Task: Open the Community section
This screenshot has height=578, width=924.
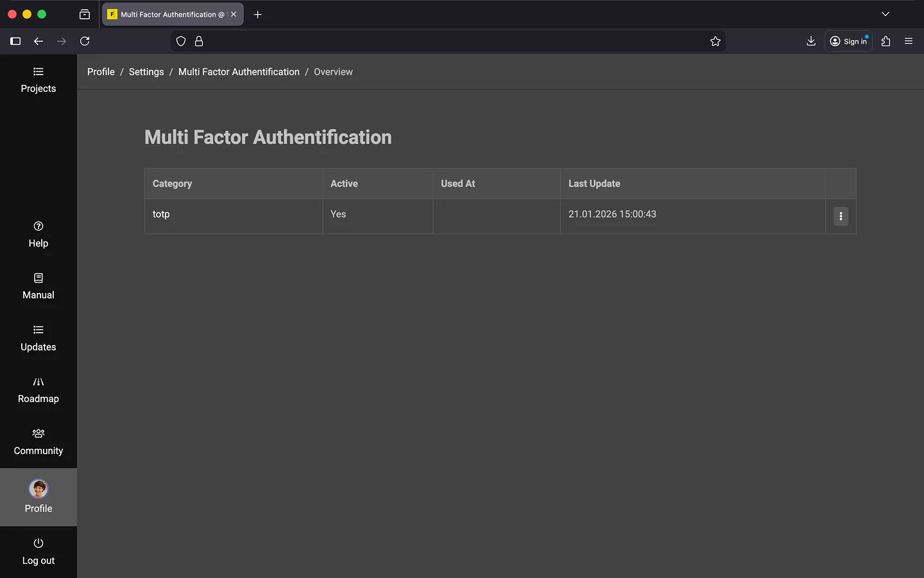Action: coord(38,442)
